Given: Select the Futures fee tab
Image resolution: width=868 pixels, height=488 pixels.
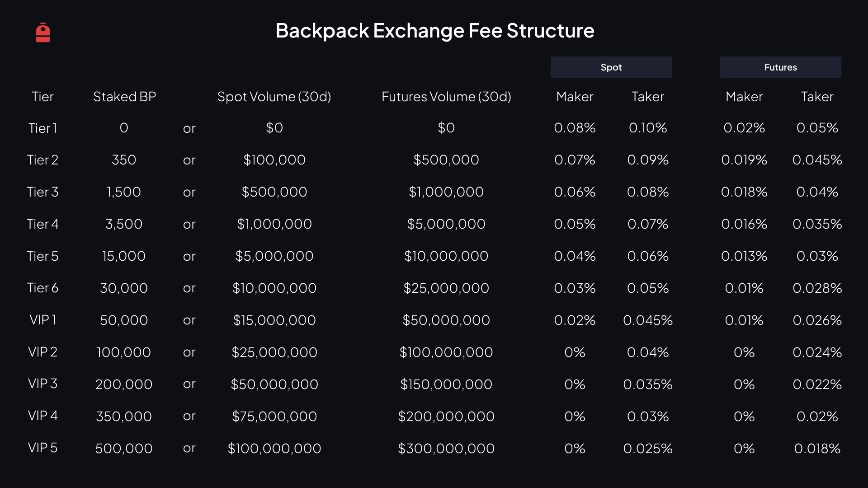Looking at the screenshot, I should (780, 67).
